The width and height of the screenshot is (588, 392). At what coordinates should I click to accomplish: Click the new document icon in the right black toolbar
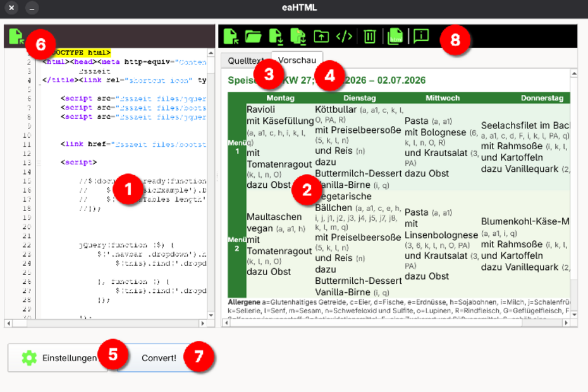[231, 37]
